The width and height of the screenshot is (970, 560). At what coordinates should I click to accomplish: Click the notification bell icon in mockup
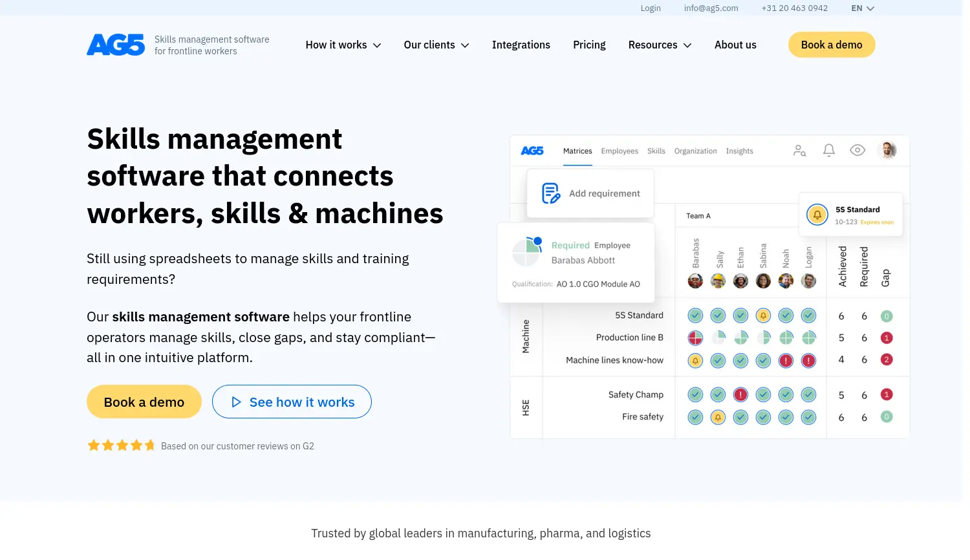point(828,151)
